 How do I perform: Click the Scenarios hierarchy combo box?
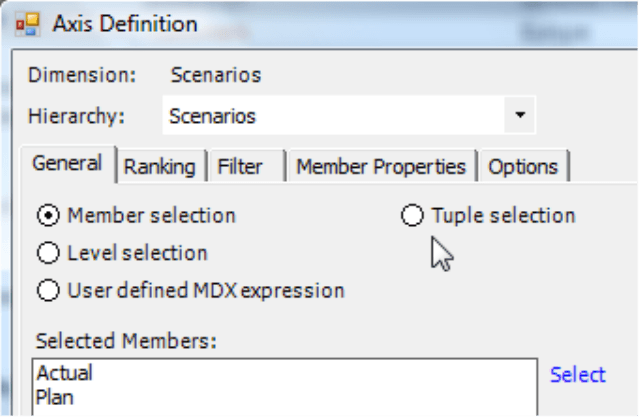(349, 115)
